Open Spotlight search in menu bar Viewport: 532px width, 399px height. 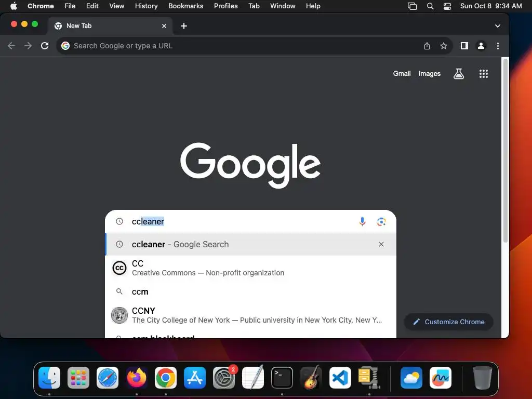(x=430, y=6)
